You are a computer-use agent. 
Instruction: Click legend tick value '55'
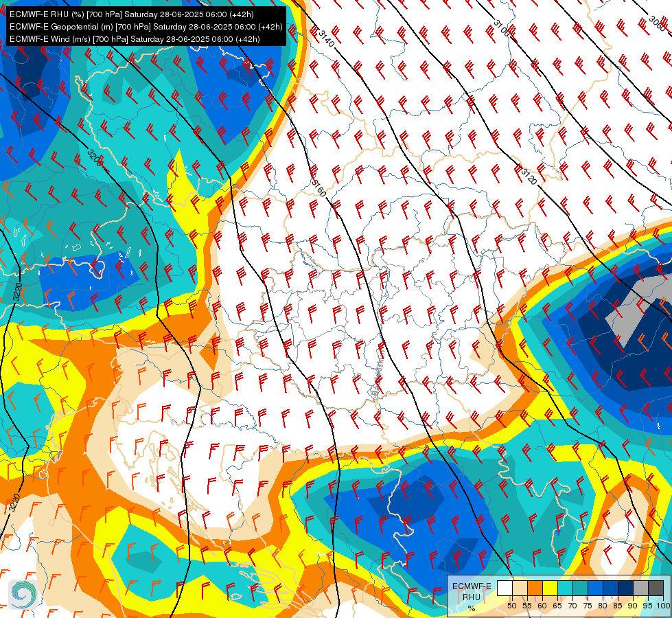pos(527,606)
